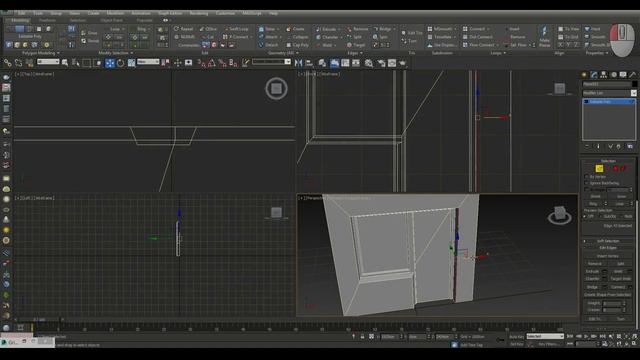This screenshot has height=360, width=640.
Task: Open the Material Editor icon
Action: pos(369,63)
